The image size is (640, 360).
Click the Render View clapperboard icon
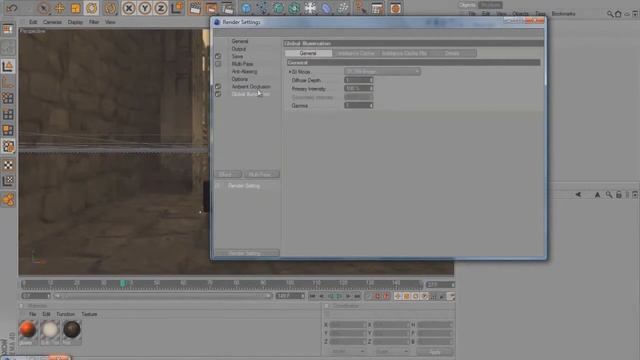[196, 8]
